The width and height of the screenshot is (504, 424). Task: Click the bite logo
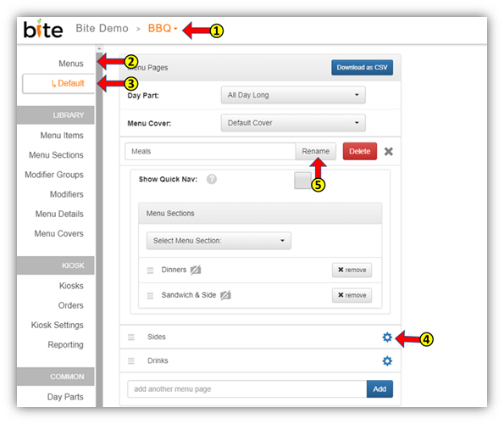(43, 29)
